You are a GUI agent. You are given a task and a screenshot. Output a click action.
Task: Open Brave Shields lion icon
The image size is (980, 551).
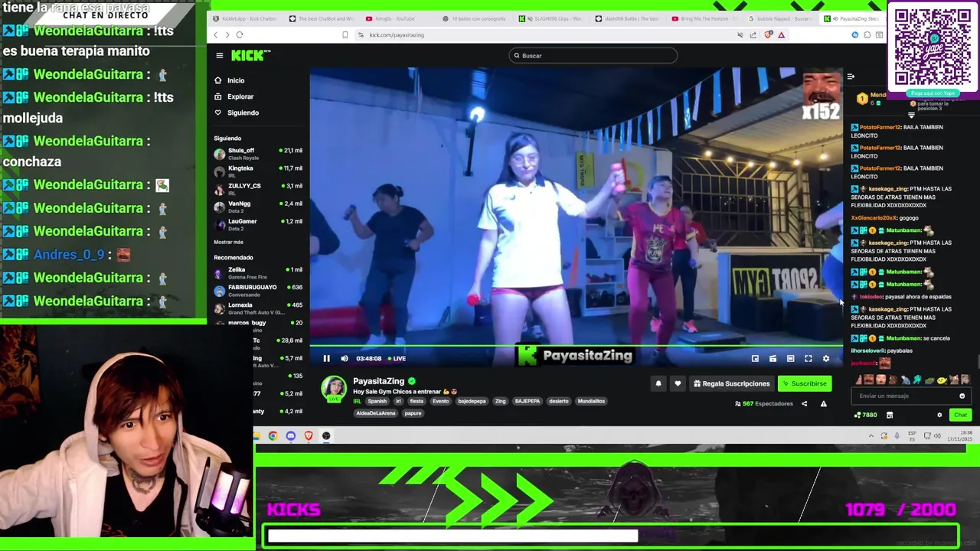point(769,34)
